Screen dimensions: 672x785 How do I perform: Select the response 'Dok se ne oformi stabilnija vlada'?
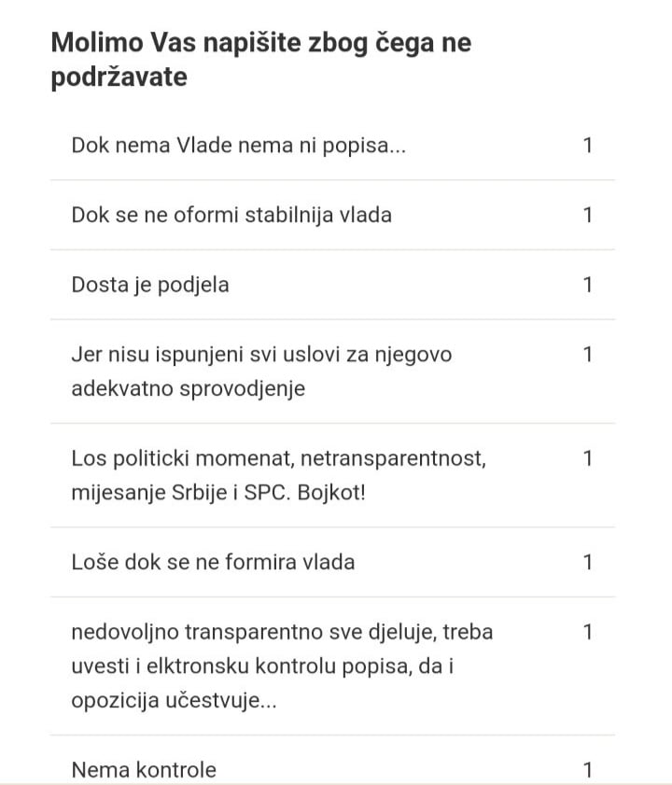point(231,215)
